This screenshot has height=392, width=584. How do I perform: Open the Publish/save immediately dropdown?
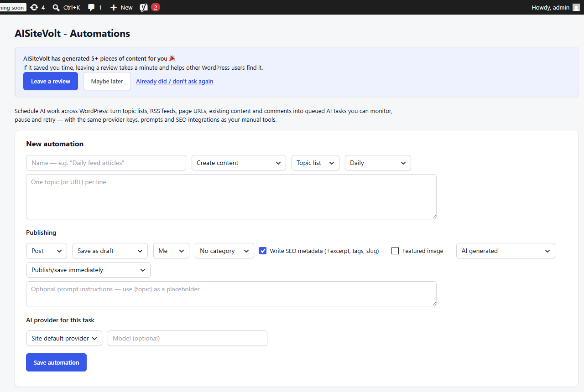click(89, 270)
